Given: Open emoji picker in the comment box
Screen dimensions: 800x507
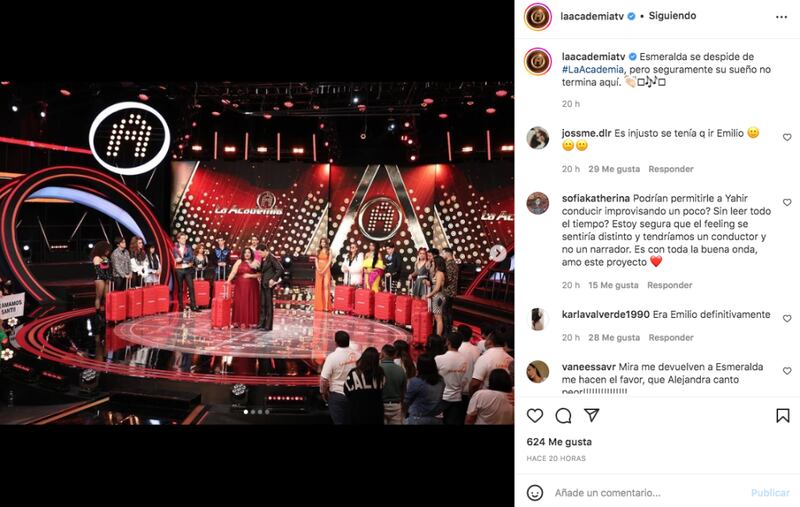Looking at the screenshot, I should tap(535, 493).
